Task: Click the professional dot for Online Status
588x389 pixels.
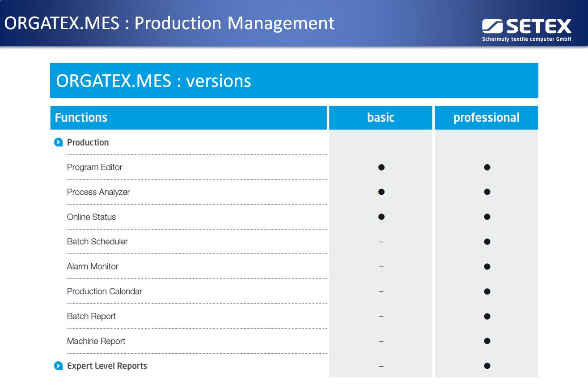Action: pos(486,217)
